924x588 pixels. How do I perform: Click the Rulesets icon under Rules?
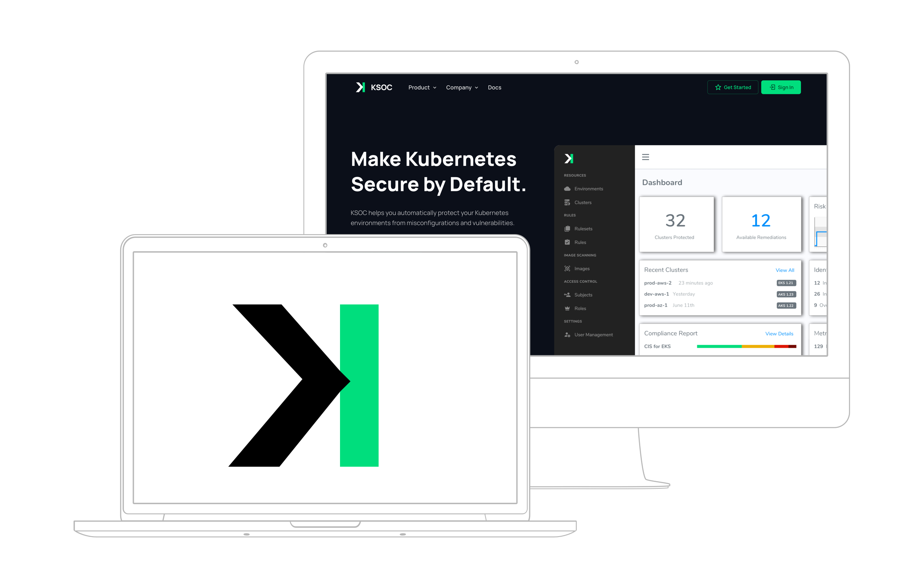[x=567, y=228]
